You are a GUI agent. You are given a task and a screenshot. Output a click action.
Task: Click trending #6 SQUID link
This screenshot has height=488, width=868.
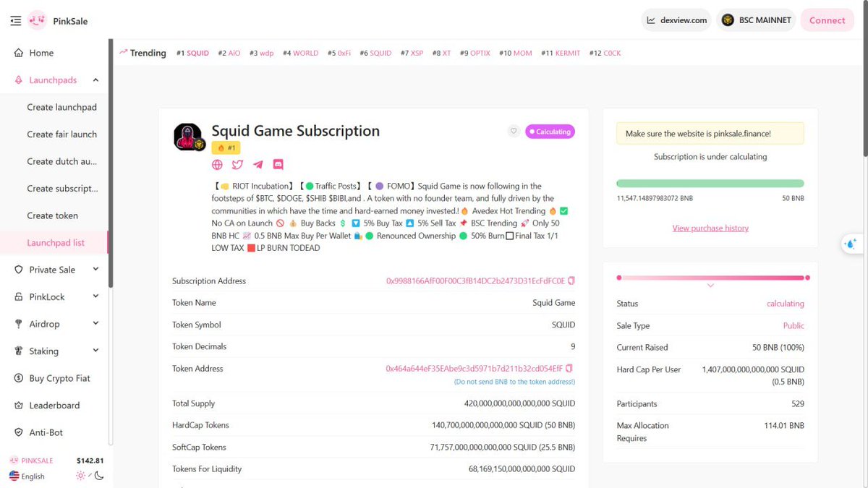[x=375, y=53]
